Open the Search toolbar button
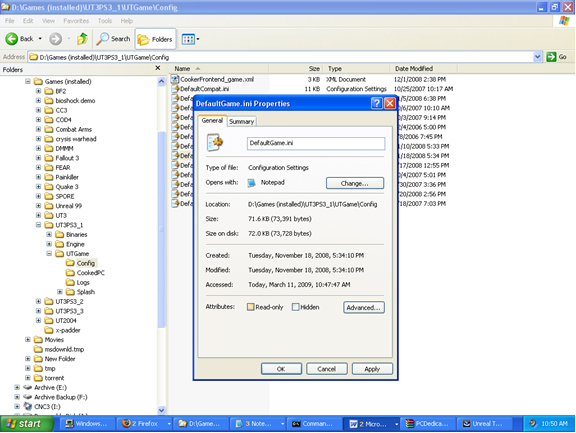 coord(113,39)
